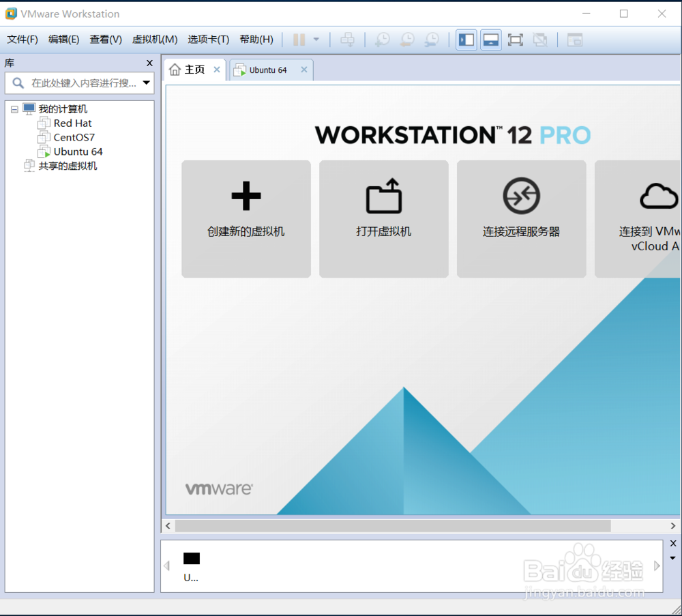The width and height of the screenshot is (682, 616).
Task: Click the Unity mode toolbar icon
Action: (x=540, y=40)
